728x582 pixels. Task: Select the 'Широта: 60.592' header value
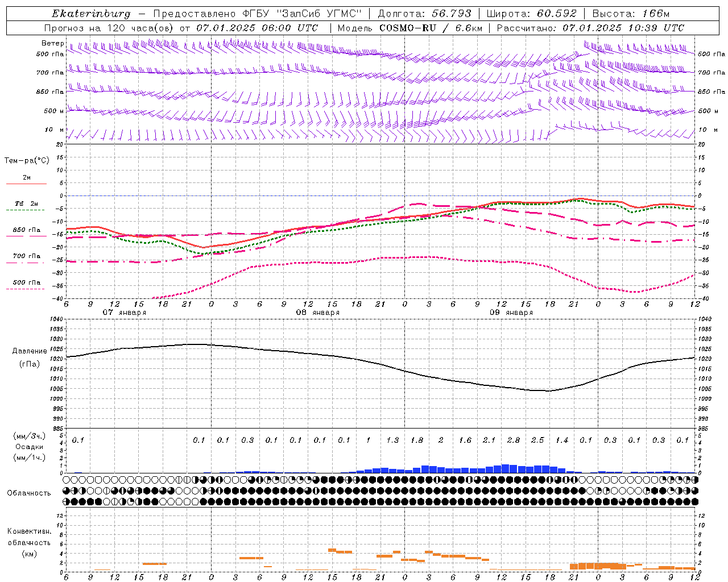click(532, 14)
